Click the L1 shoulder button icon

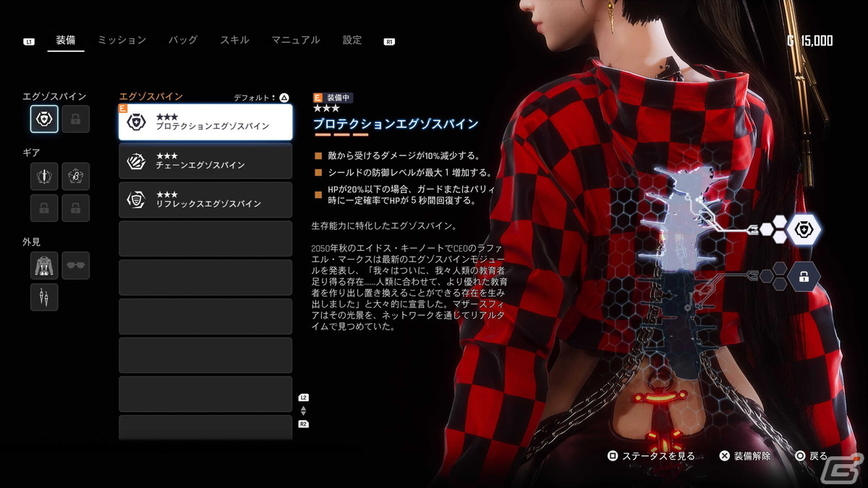click(29, 42)
